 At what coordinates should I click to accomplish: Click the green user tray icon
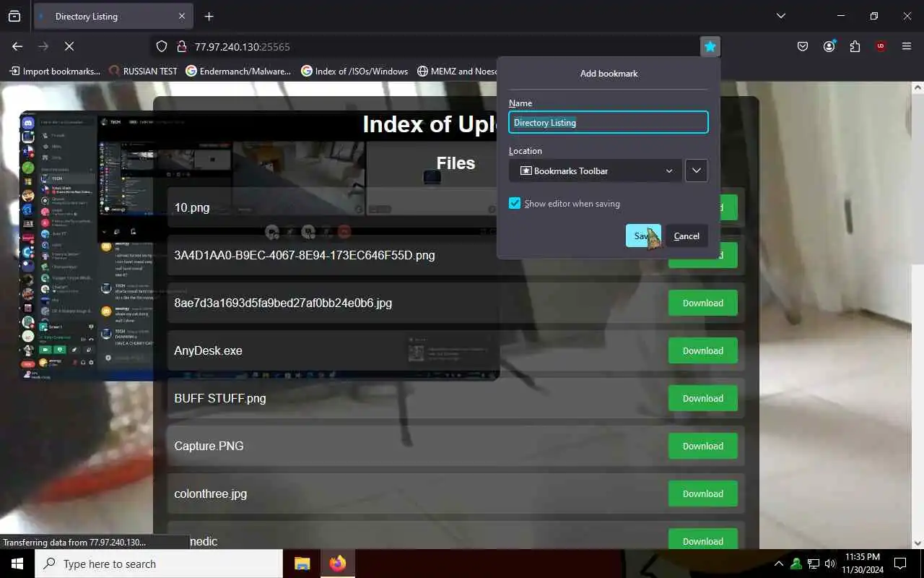[796, 564]
